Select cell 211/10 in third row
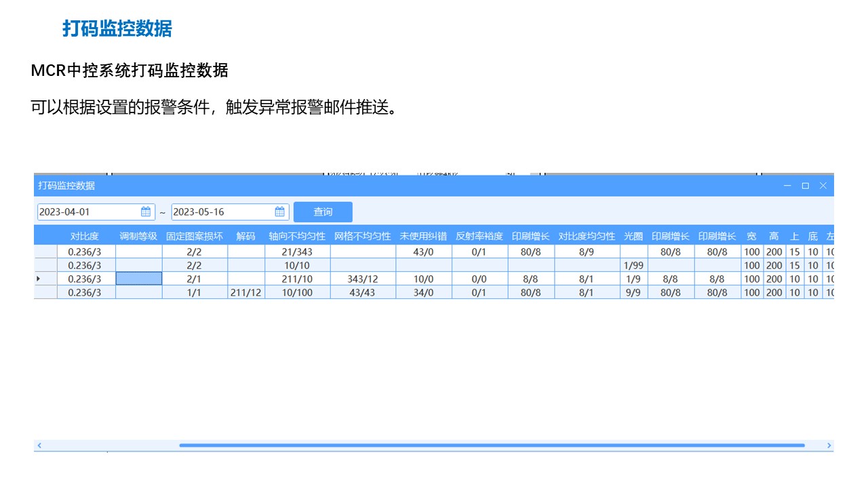This screenshot has width=868, height=488. [x=297, y=279]
